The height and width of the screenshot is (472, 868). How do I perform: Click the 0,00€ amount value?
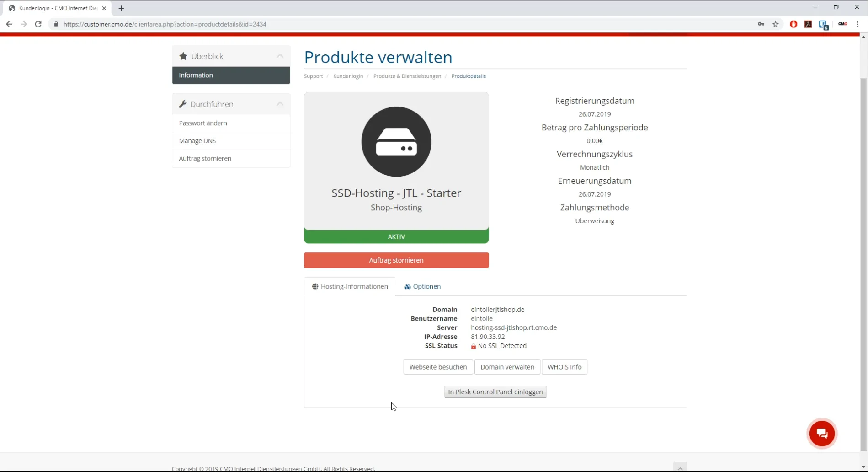[594, 141]
